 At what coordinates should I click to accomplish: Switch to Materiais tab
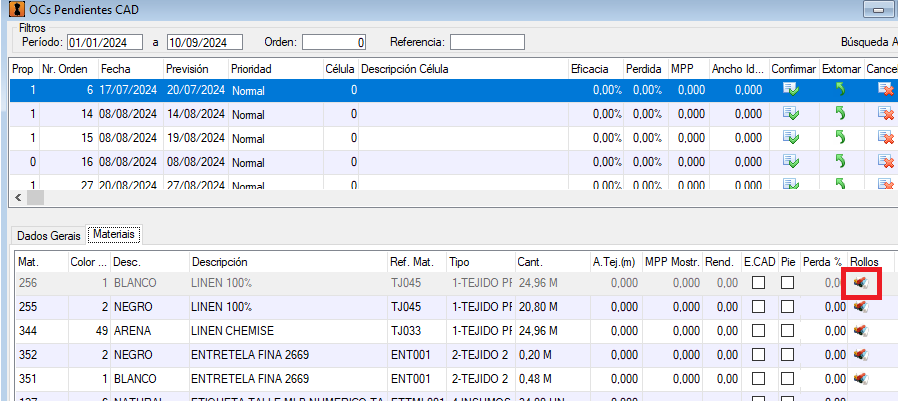click(114, 234)
